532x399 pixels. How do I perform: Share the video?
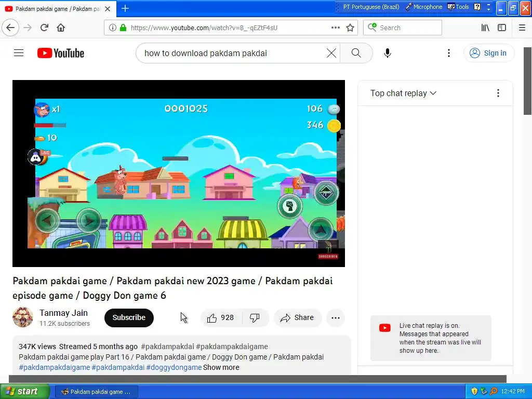297,318
